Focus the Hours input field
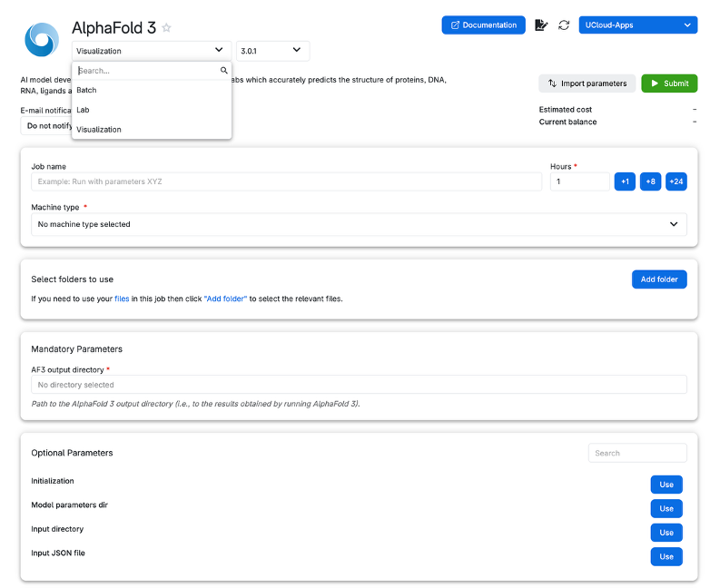This screenshot has width=710, height=588. coord(579,181)
